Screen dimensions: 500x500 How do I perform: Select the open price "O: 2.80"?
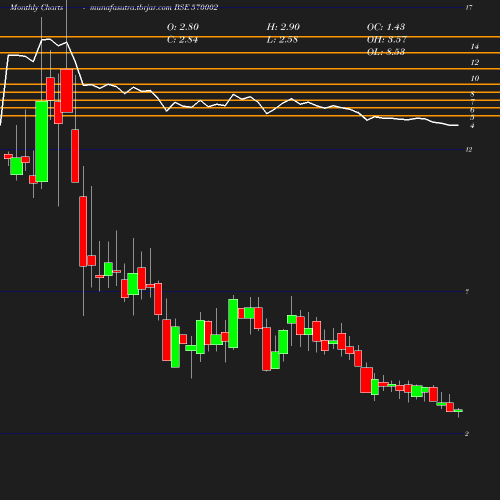pyautogui.click(x=183, y=27)
